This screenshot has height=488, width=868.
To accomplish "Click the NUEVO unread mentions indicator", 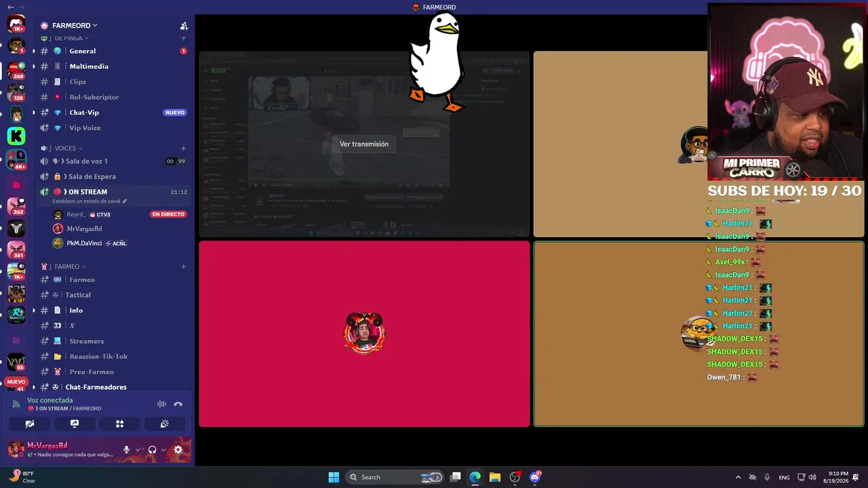I will pos(16,382).
